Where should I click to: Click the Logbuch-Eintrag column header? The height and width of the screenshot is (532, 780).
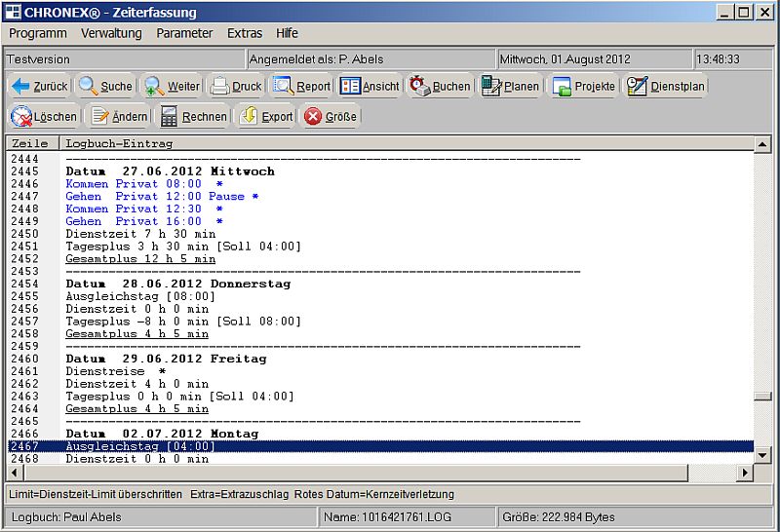click(x=407, y=143)
